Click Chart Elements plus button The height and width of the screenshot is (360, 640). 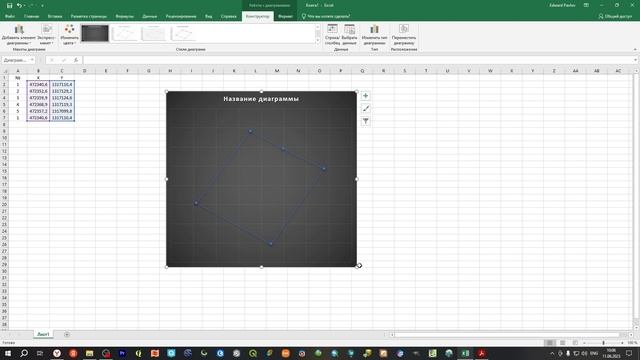tap(366, 96)
